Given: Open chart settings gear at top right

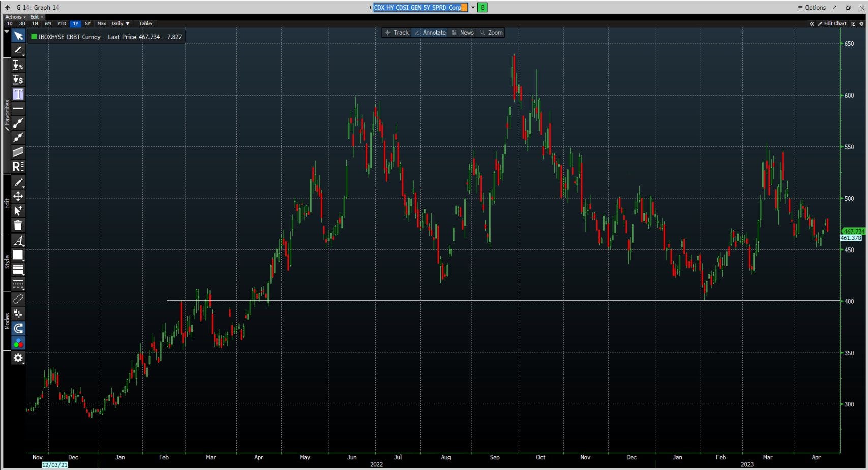Looking at the screenshot, I should 861,24.
